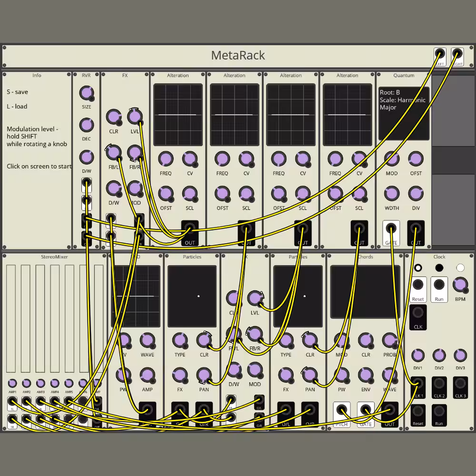Image resolution: width=476 pixels, height=476 pixels.
Task: Click TYPE knob of Particles beside Chords
Action: pyautogui.click(x=286, y=340)
